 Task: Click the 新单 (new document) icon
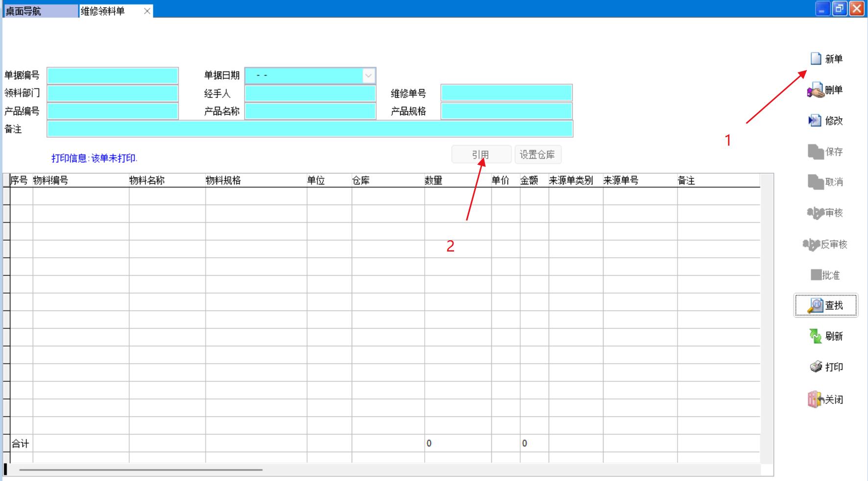coord(816,59)
